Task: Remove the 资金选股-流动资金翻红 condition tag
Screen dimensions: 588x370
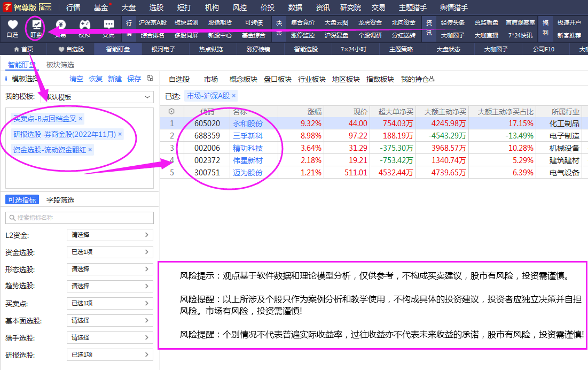Action: 90,150
